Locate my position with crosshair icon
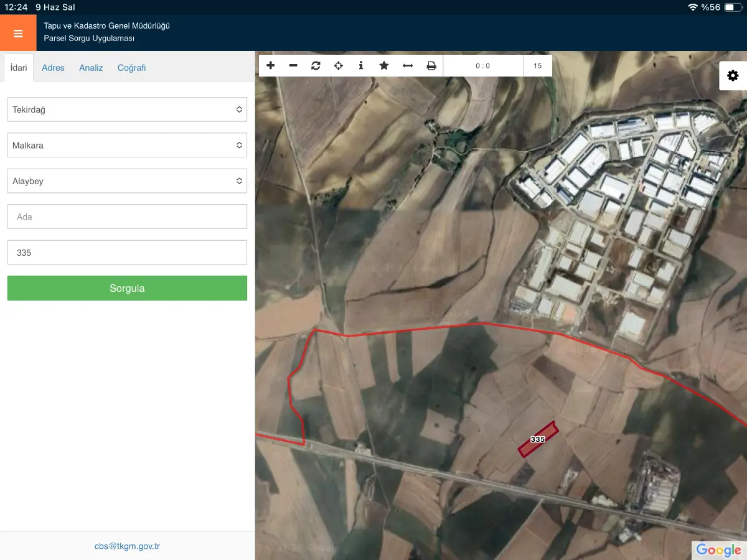The height and width of the screenshot is (560, 747). click(339, 65)
